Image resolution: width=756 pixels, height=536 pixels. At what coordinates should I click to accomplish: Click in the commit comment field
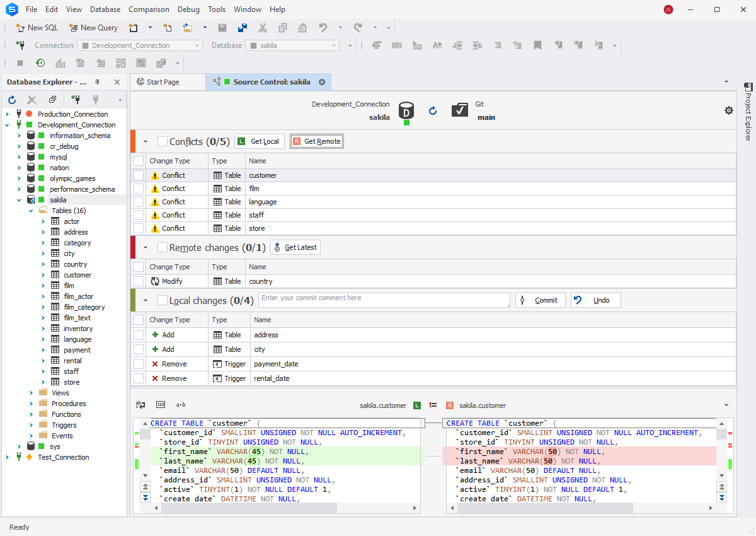pyautogui.click(x=383, y=299)
